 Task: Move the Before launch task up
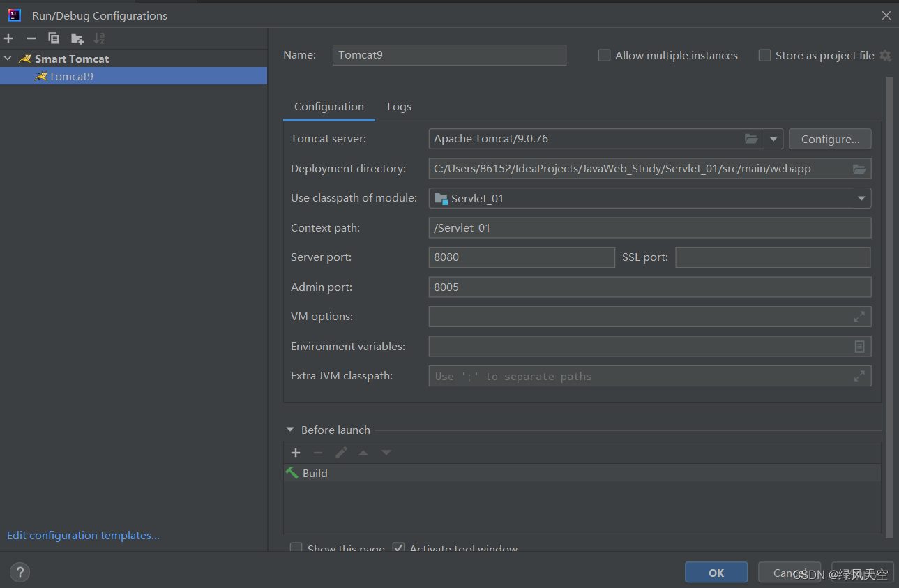pos(363,453)
